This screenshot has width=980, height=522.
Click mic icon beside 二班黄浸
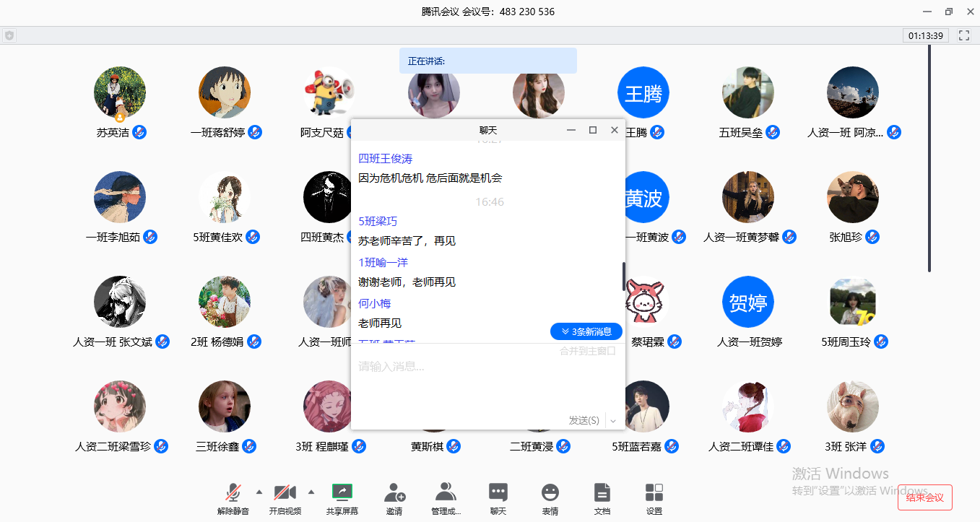point(564,446)
